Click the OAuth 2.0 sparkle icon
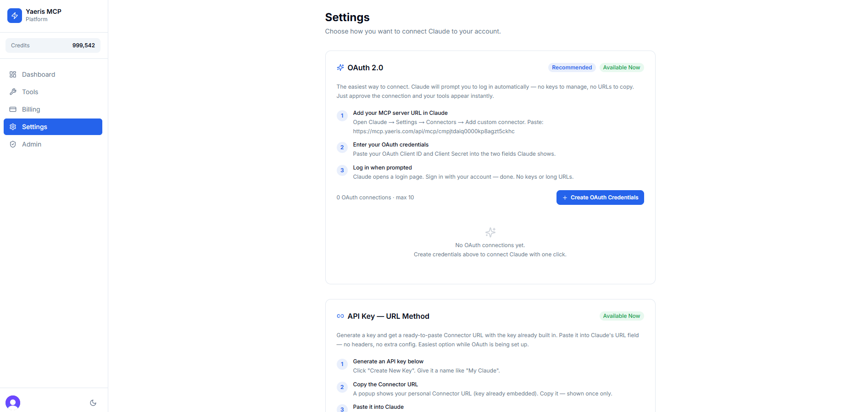868x412 pixels. [340, 68]
